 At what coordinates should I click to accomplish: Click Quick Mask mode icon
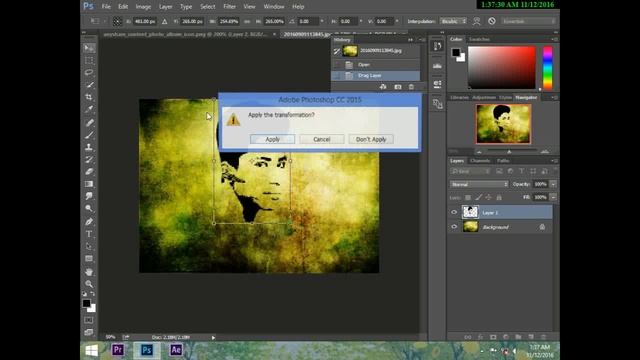(89, 320)
